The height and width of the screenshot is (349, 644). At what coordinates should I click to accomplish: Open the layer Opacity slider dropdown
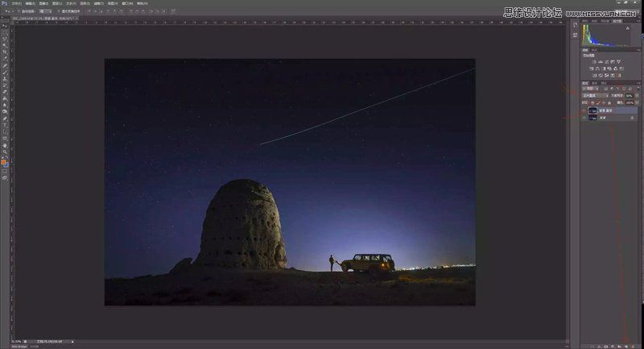(x=637, y=96)
